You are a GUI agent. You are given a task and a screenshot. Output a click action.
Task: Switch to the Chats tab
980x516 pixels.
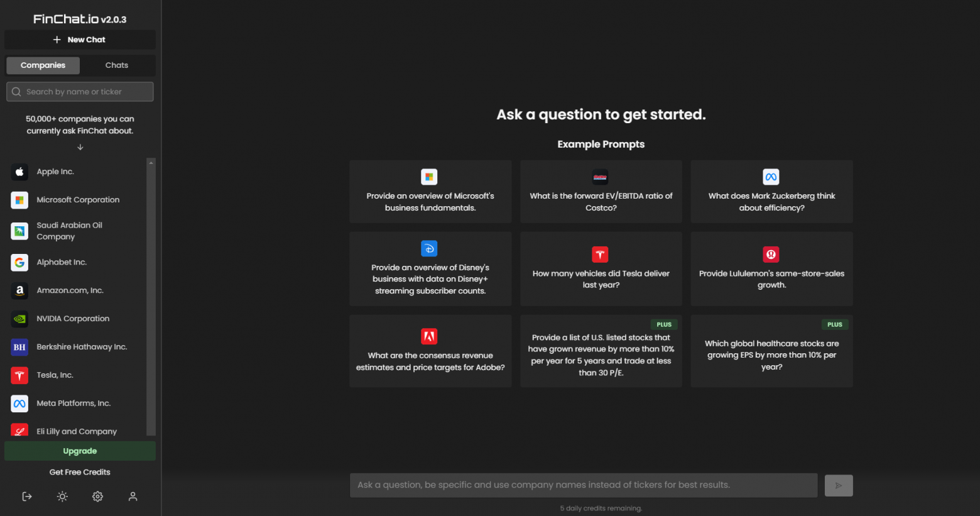coord(117,65)
